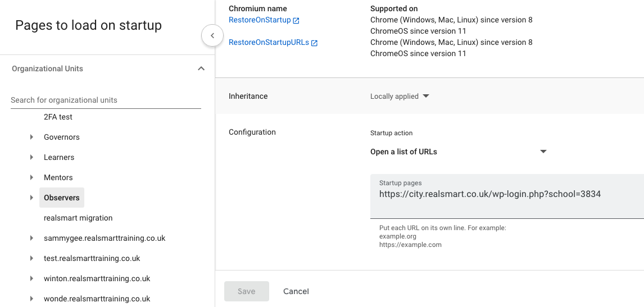Image resolution: width=644 pixels, height=307 pixels.
Task: Expand the Governors organizational unit
Action: tap(32, 137)
